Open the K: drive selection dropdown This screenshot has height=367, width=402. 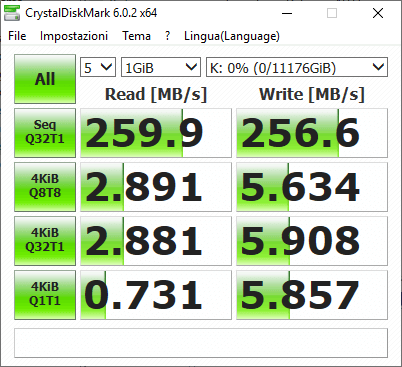coord(297,67)
